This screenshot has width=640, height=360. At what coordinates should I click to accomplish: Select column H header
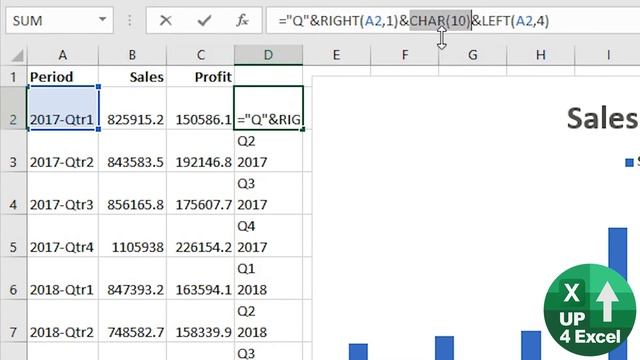(x=540, y=55)
